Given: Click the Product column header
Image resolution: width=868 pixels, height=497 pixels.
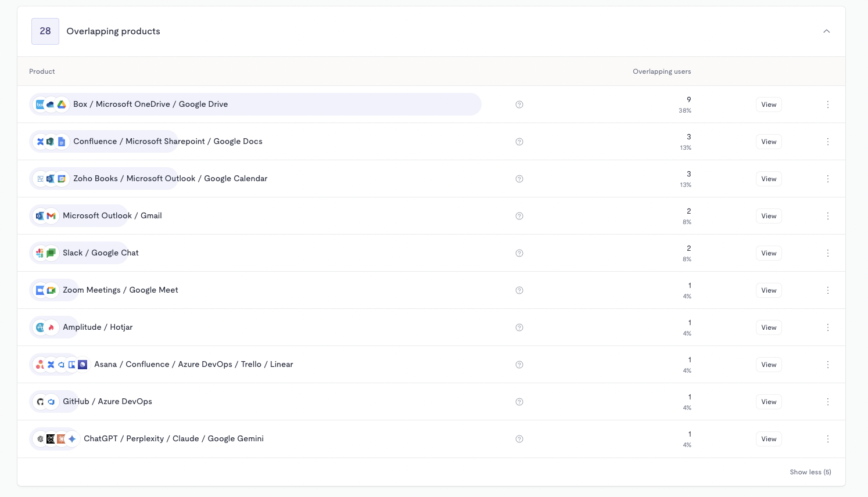Looking at the screenshot, I should [x=42, y=71].
